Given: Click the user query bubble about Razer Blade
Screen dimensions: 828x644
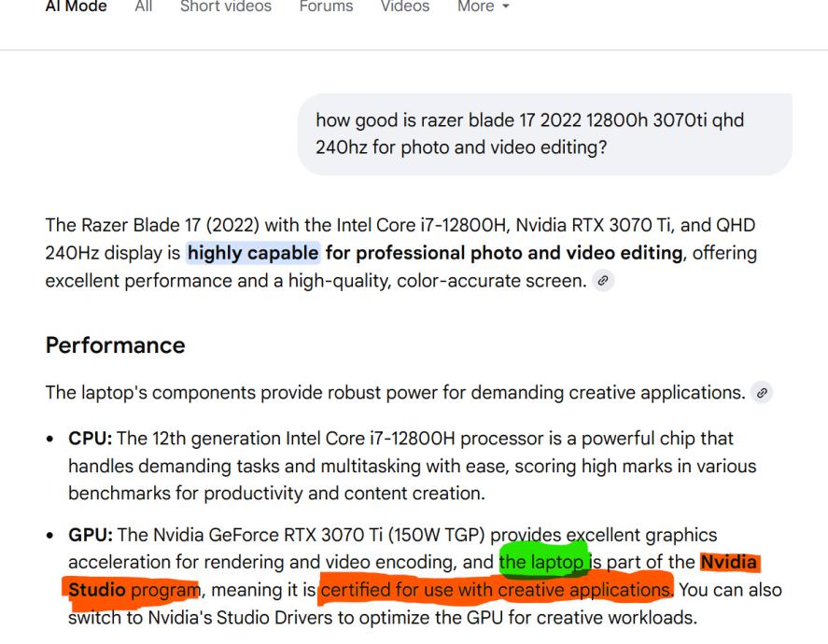Looking at the screenshot, I should point(544,134).
